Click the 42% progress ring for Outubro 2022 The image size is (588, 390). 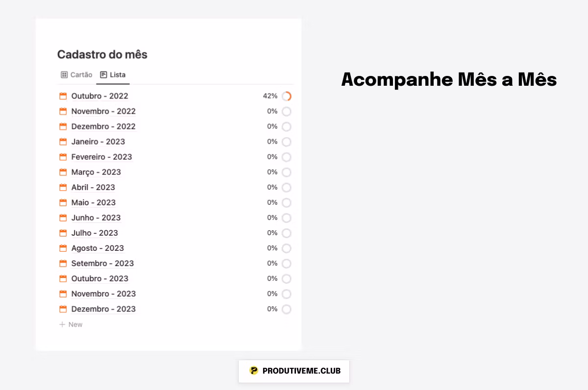(287, 96)
